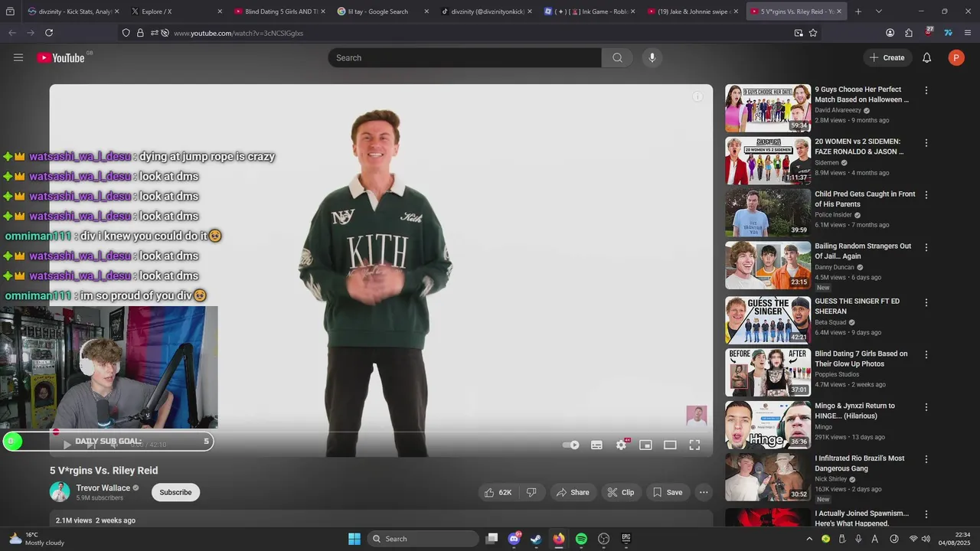Open options for 'Bailing Random Strangers' video
Screen dimensions: 980x551
(x=926, y=247)
